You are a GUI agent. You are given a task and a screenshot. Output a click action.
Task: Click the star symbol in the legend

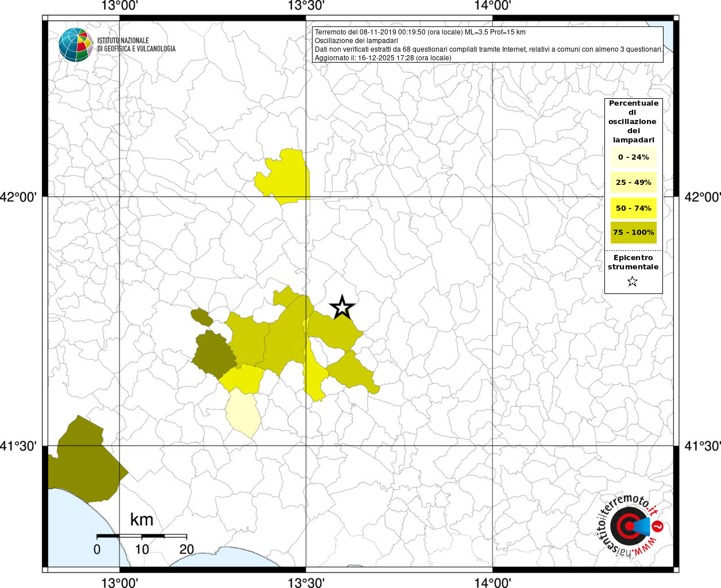tap(633, 281)
